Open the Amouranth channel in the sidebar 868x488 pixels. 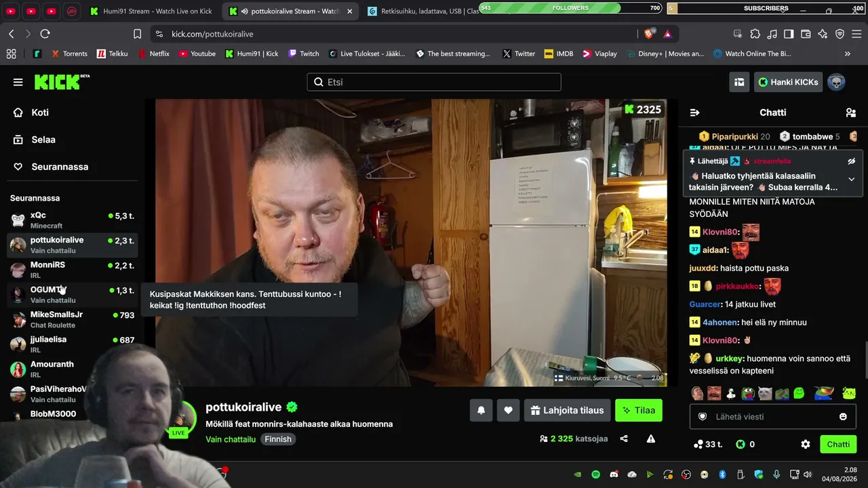[x=73, y=369]
